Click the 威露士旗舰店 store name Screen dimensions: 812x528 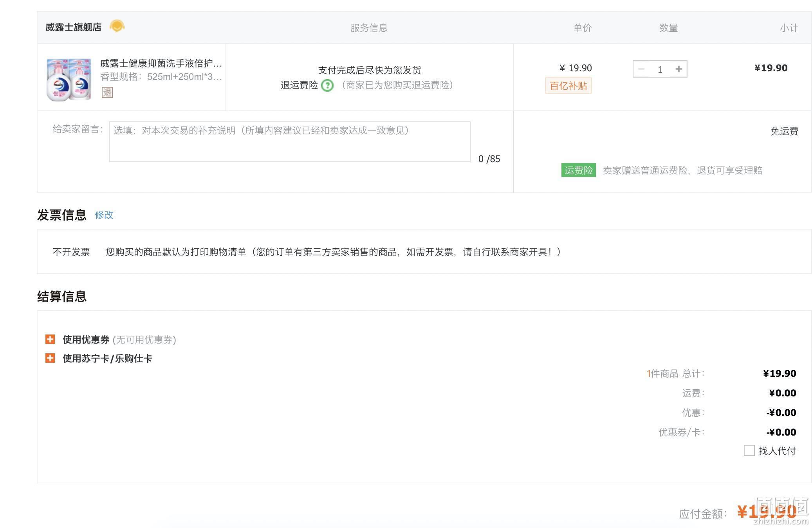coord(73,27)
